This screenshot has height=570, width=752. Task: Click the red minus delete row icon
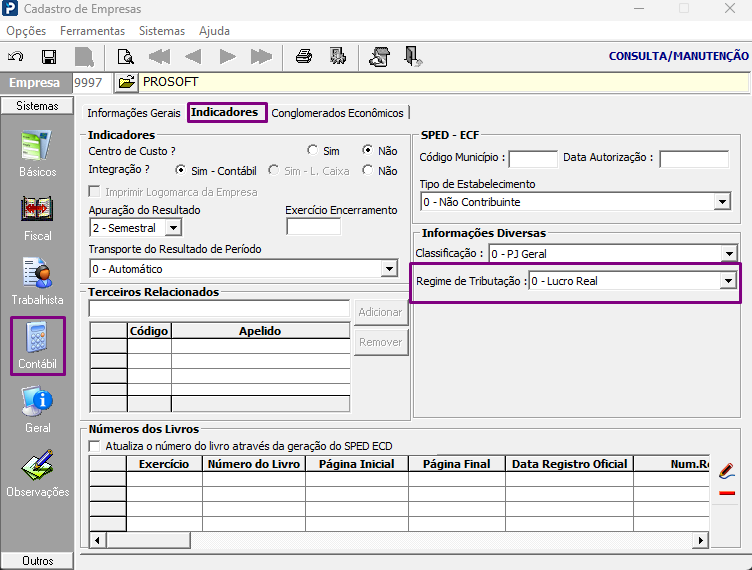[x=727, y=493]
